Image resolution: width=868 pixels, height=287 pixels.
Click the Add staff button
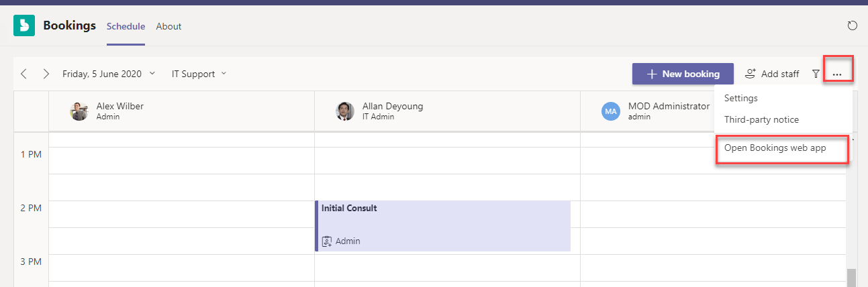(772, 74)
